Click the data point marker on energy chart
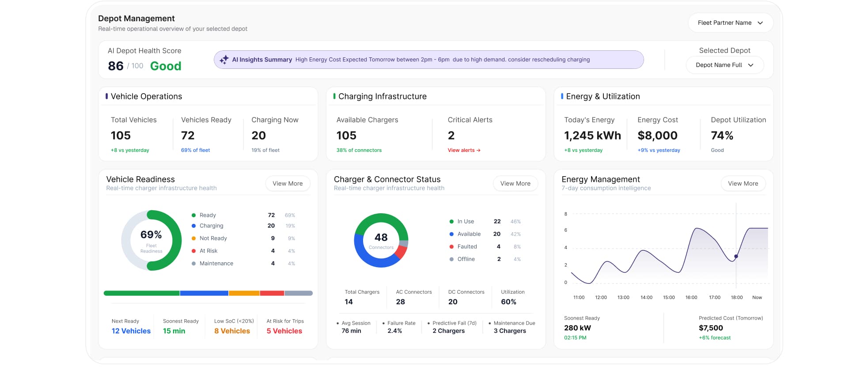The image size is (868, 385). tap(736, 257)
